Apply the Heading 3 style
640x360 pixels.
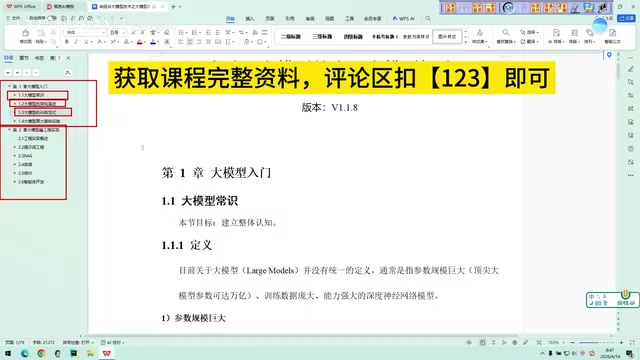click(322, 37)
